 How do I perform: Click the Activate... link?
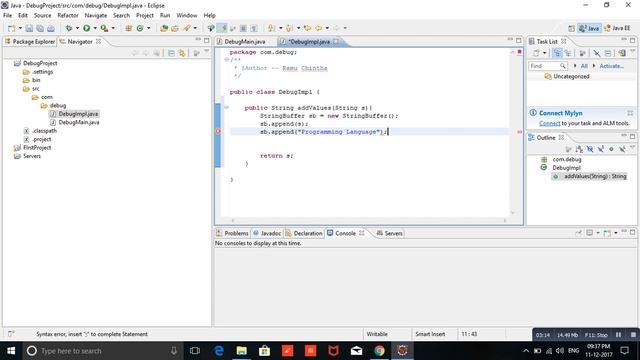click(611, 66)
